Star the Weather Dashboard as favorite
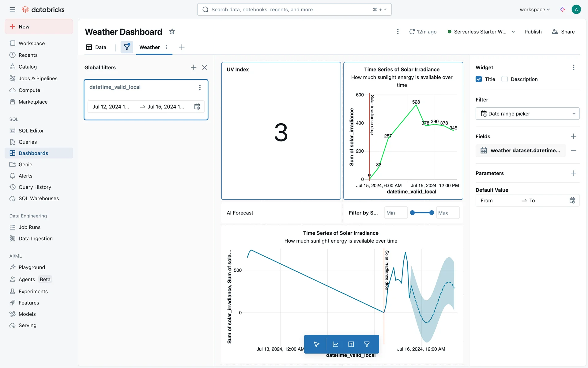The height and width of the screenshot is (368, 588). pos(172,32)
